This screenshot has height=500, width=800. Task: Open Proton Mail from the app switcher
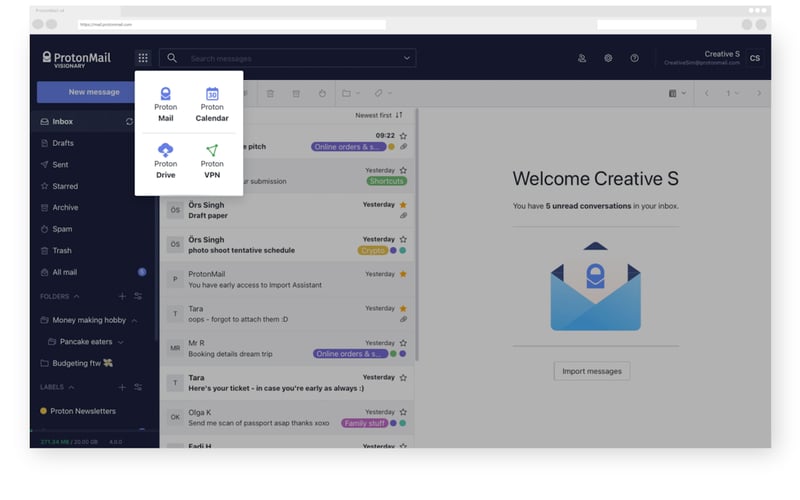pos(165,105)
